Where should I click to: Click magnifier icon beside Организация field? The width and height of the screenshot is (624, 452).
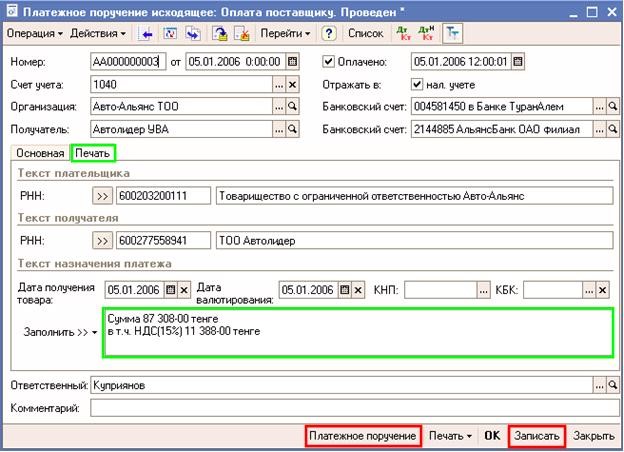tap(293, 107)
